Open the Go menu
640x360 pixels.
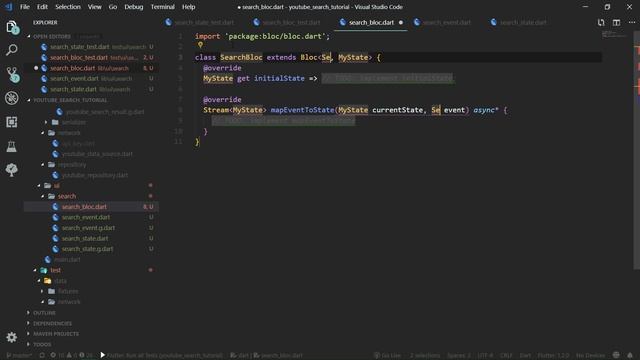(x=113, y=7)
